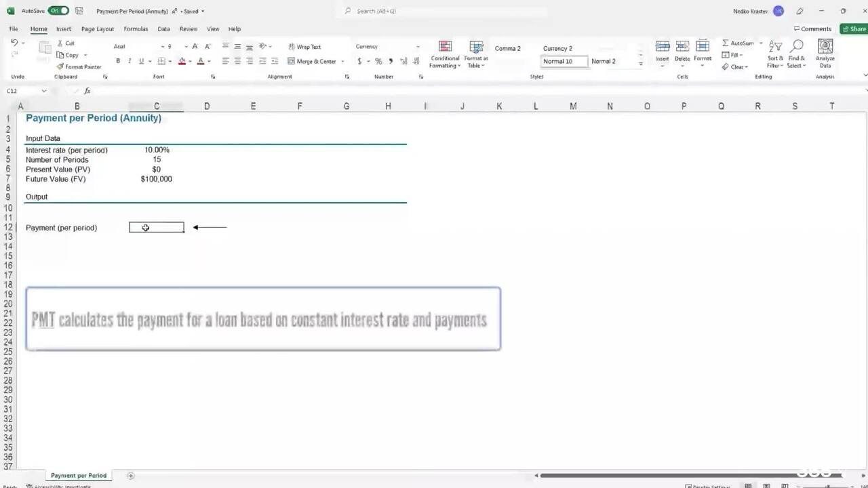Screen dimensions: 868x488
Task: Apply the fill color bucket
Action: [181, 61]
